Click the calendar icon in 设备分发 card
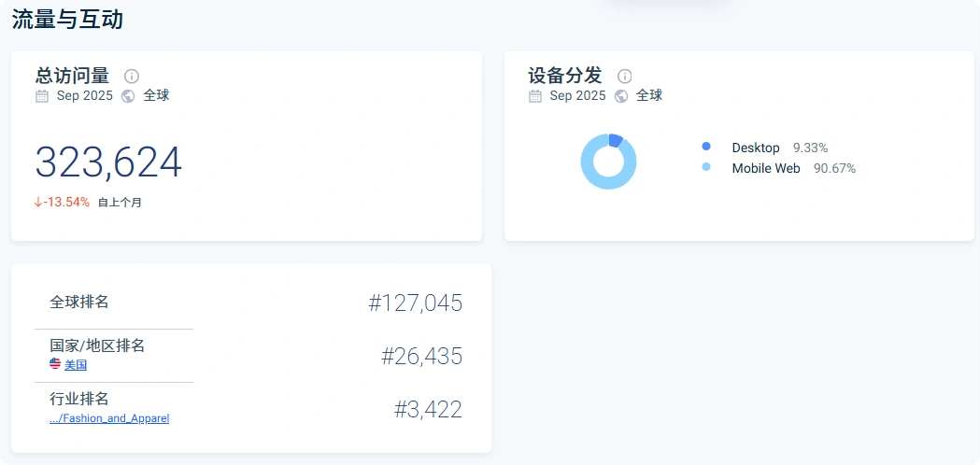The image size is (980, 465). click(535, 96)
